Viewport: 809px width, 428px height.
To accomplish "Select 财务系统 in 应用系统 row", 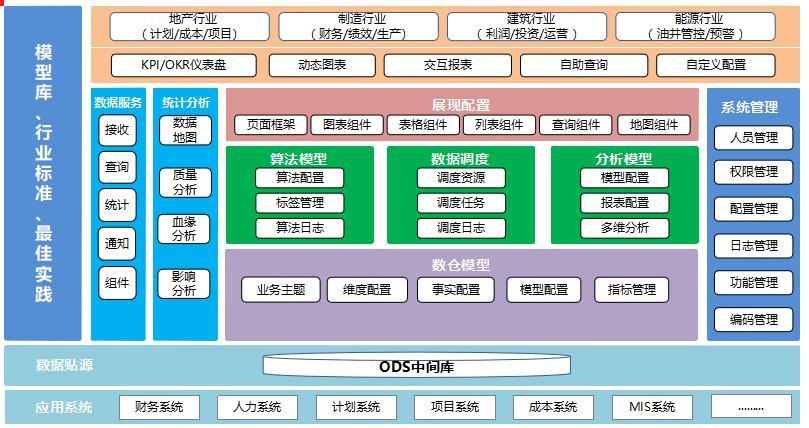I will pos(159,407).
